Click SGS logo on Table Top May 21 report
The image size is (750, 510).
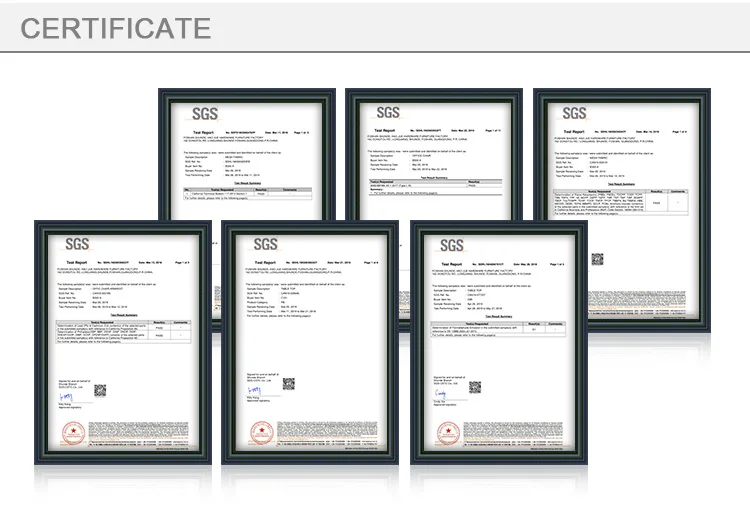pos(265,244)
